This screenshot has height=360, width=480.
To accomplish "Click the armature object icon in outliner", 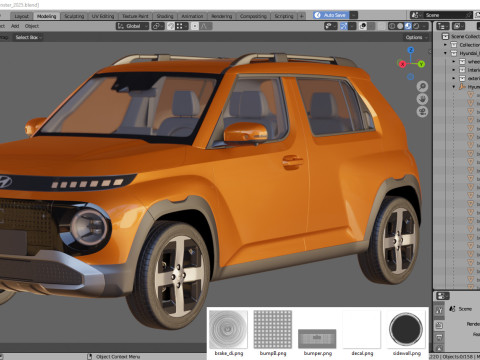I will (x=462, y=87).
